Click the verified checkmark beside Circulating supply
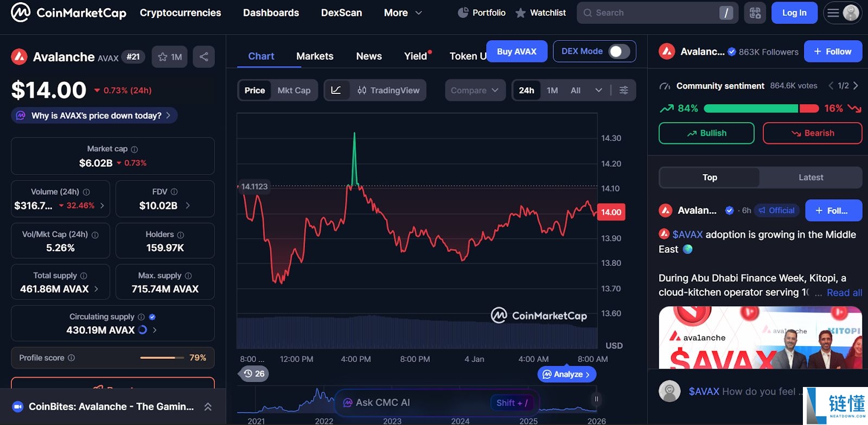868x425 pixels. coord(152,317)
